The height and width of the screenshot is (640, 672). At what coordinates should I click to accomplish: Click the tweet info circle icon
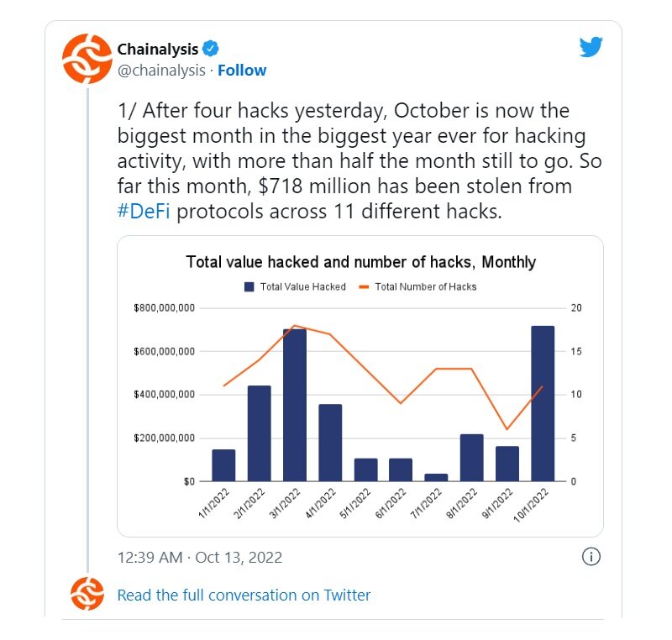591,557
